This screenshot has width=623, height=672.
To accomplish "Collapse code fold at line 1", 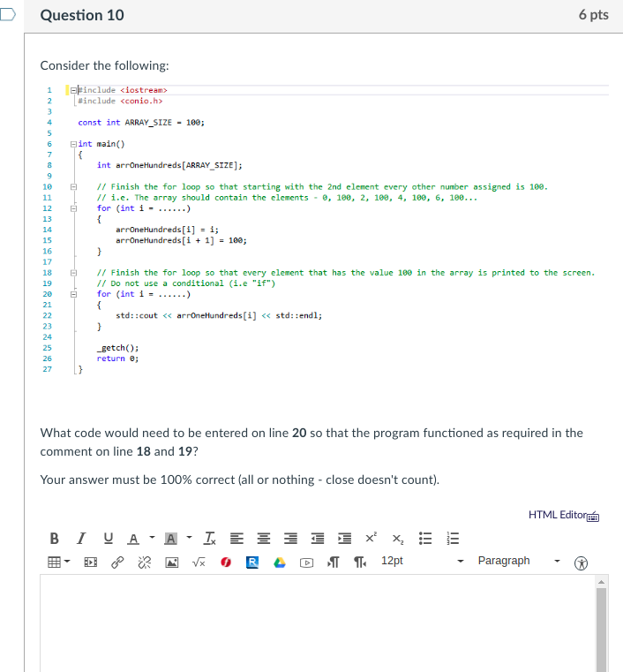I will tap(73, 90).
